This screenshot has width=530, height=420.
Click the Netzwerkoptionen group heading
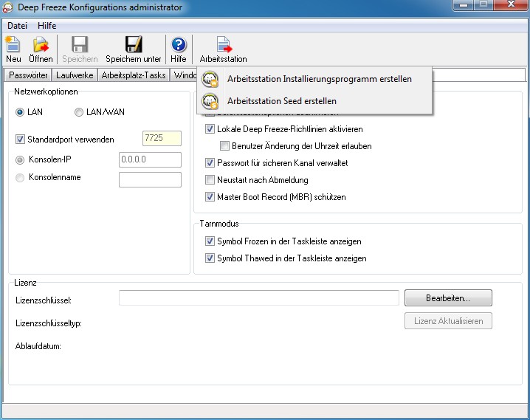pos(46,92)
